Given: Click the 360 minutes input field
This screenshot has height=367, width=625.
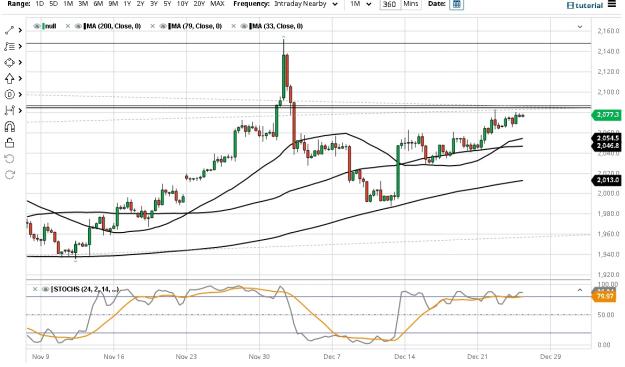Looking at the screenshot, I should [x=389, y=4].
